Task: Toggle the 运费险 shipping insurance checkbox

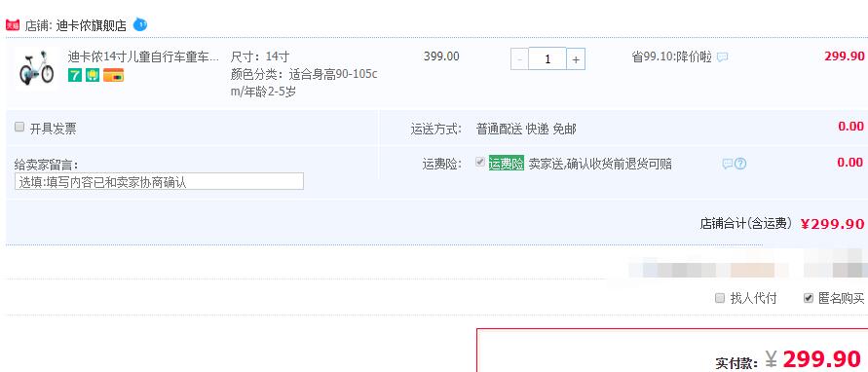Action: [x=480, y=163]
